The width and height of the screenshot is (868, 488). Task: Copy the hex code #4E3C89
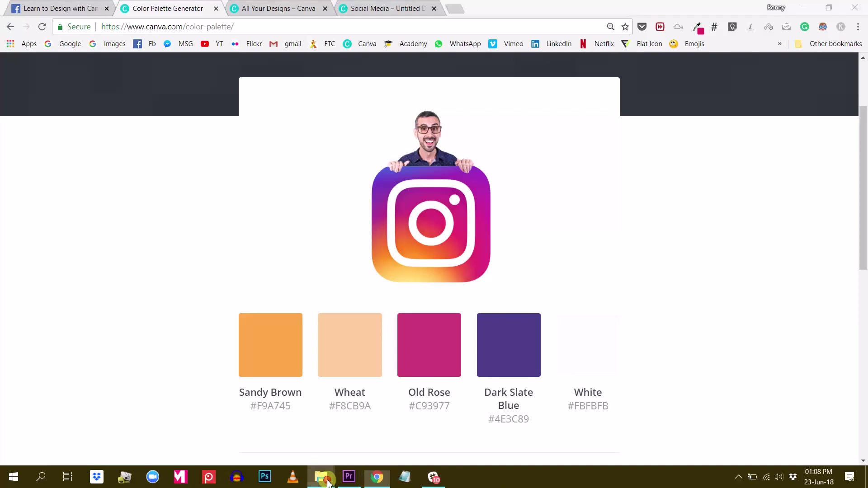pos(509,419)
